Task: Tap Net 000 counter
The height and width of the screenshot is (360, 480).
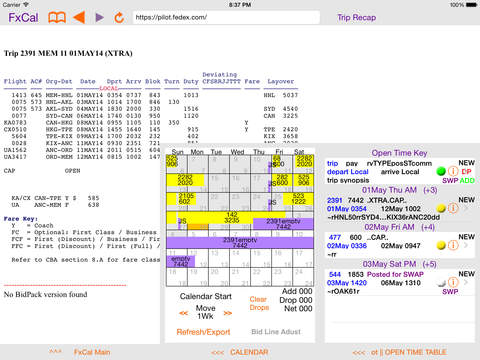Action: [x=298, y=309]
